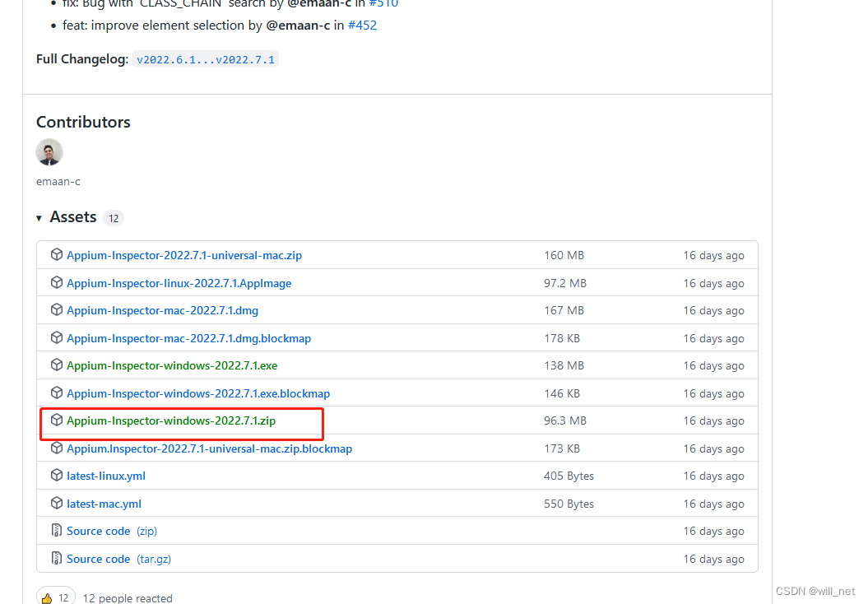Image resolution: width=868 pixels, height=604 pixels.
Task: Click the 173 KB size value
Action: 562,448
